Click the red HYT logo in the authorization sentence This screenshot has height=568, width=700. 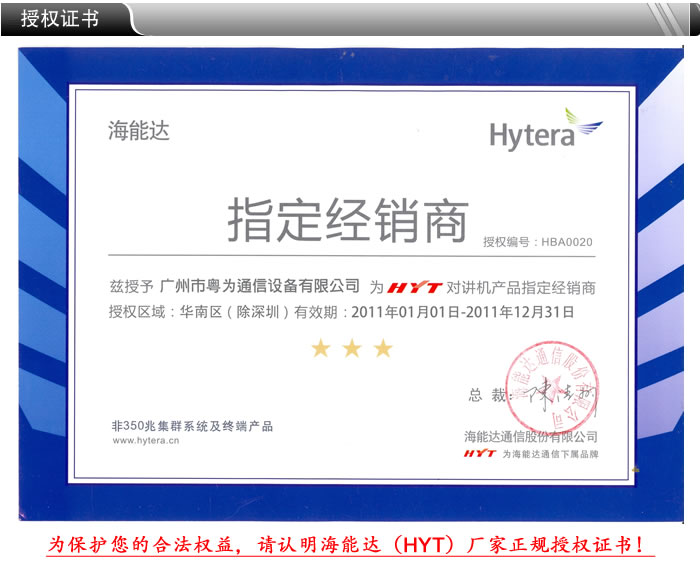414,288
